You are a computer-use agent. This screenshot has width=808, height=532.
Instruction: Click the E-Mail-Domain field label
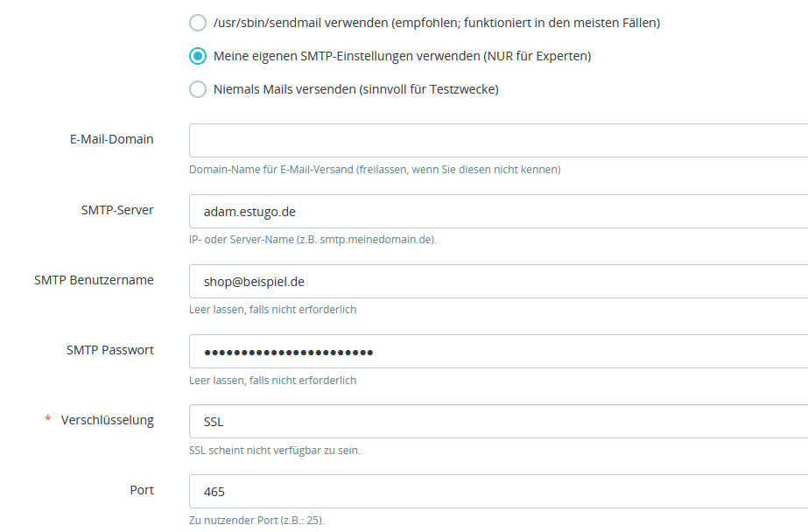112,139
